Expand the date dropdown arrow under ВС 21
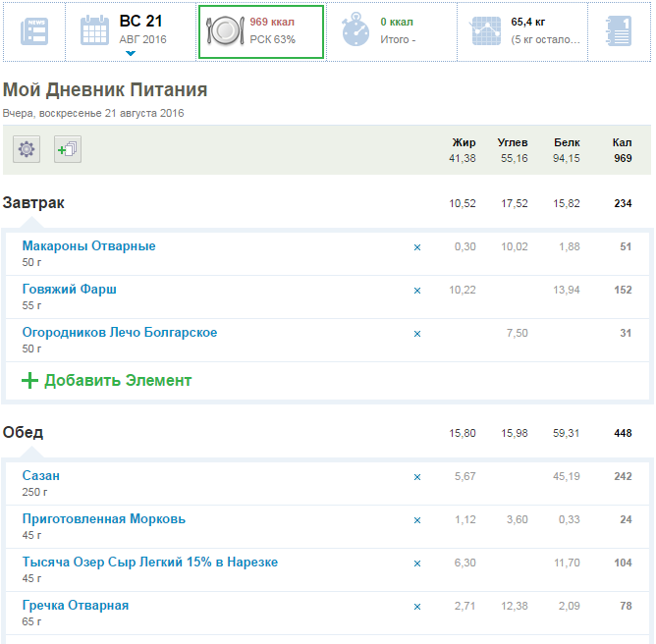The width and height of the screenshot is (656, 644). [130, 53]
